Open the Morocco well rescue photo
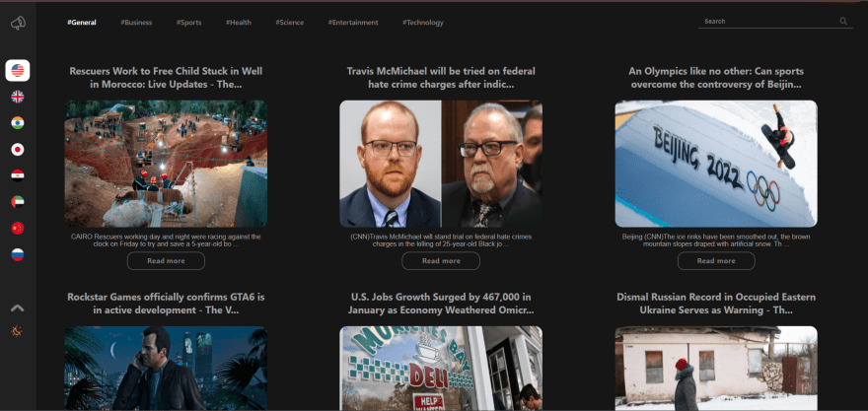This screenshot has width=868, height=411. click(166, 164)
